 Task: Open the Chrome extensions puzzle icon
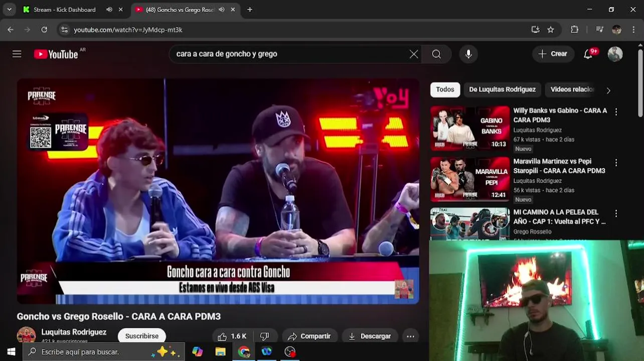(x=574, y=30)
